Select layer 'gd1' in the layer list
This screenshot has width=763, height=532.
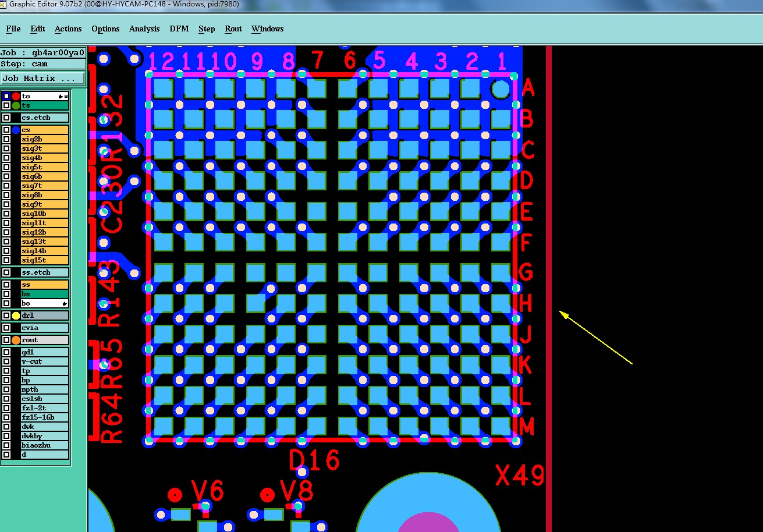click(x=45, y=352)
